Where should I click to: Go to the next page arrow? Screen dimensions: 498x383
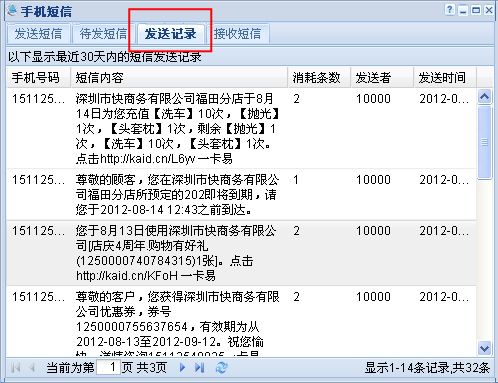tap(182, 368)
